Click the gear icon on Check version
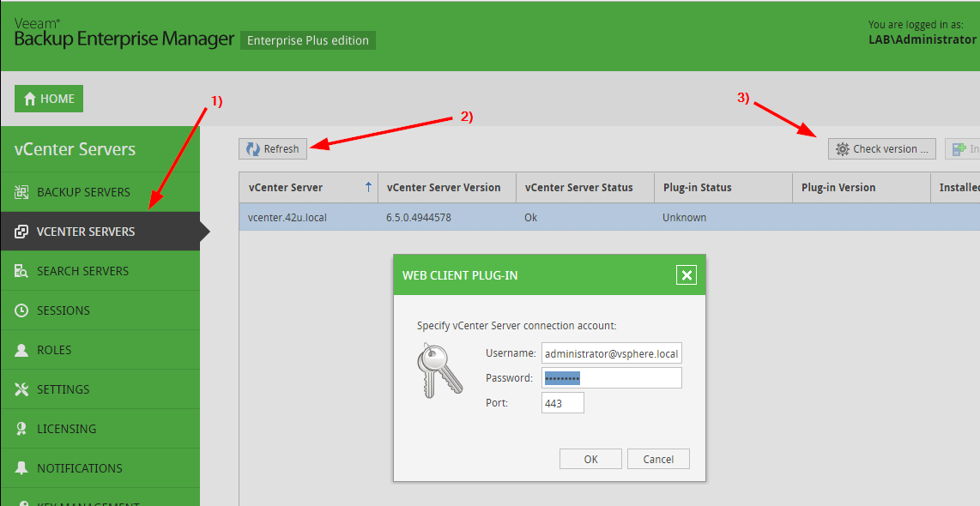980x506 pixels. (x=843, y=149)
